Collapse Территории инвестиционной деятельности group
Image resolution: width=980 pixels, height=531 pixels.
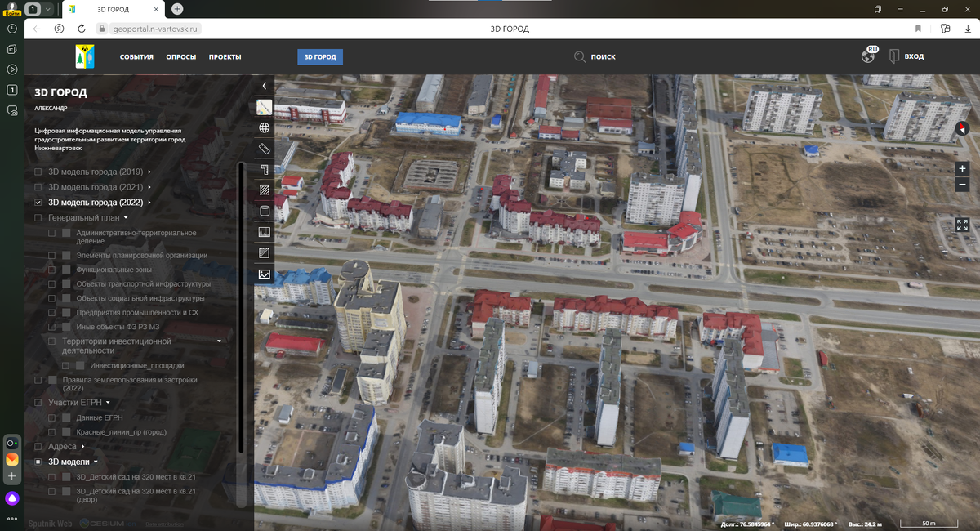(219, 341)
